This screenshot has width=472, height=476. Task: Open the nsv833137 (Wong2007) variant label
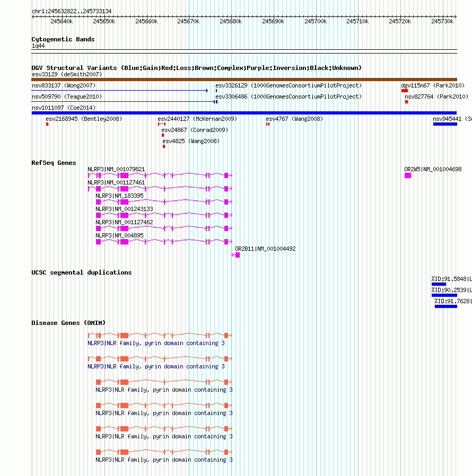[x=64, y=86]
